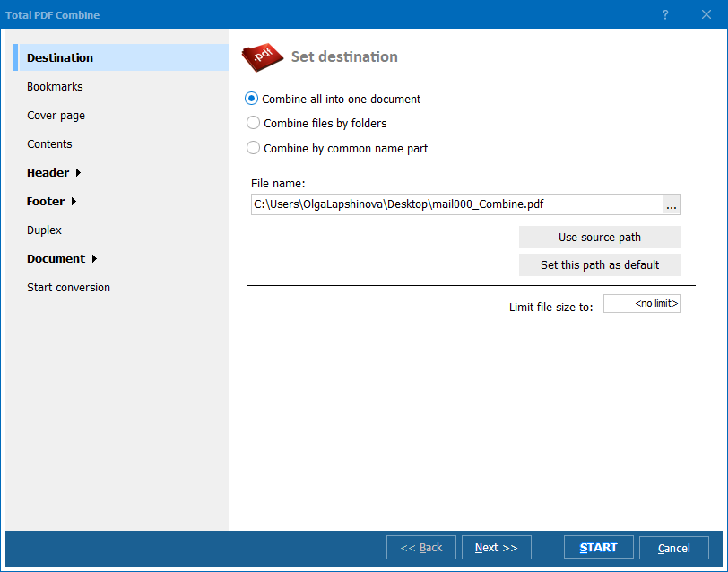The height and width of the screenshot is (572, 728).
Task: Expand the Document section arrow
Action: point(94,259)
